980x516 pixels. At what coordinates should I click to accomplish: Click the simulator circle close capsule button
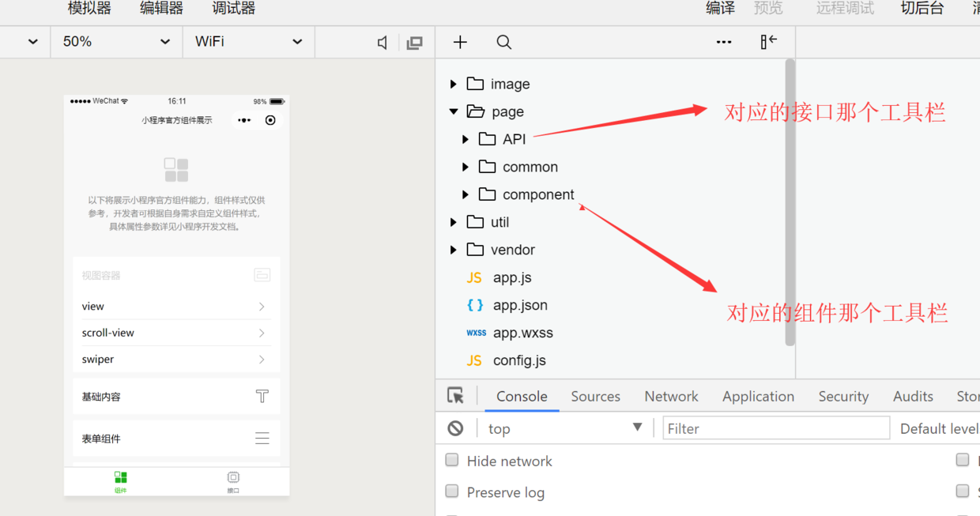(270, 120)
